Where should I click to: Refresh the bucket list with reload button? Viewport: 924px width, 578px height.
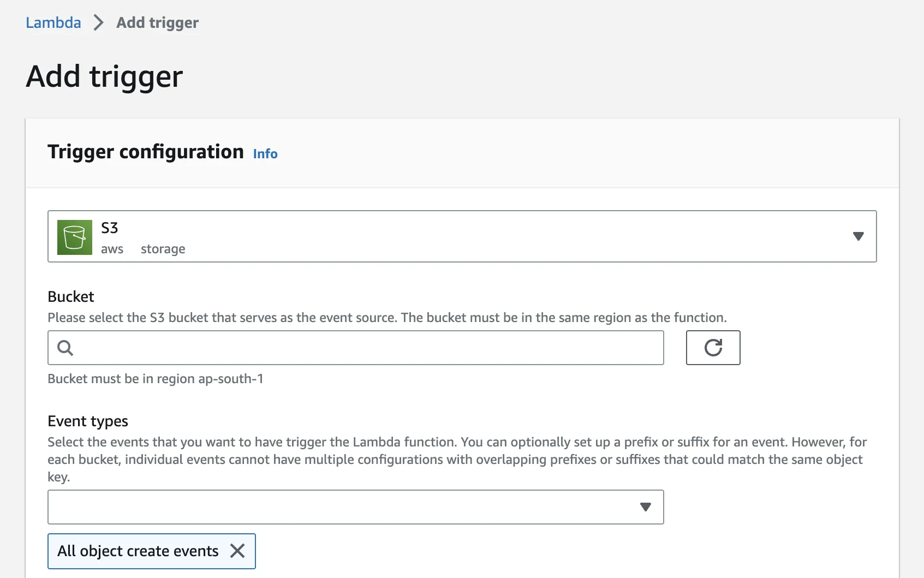[713, 348]
